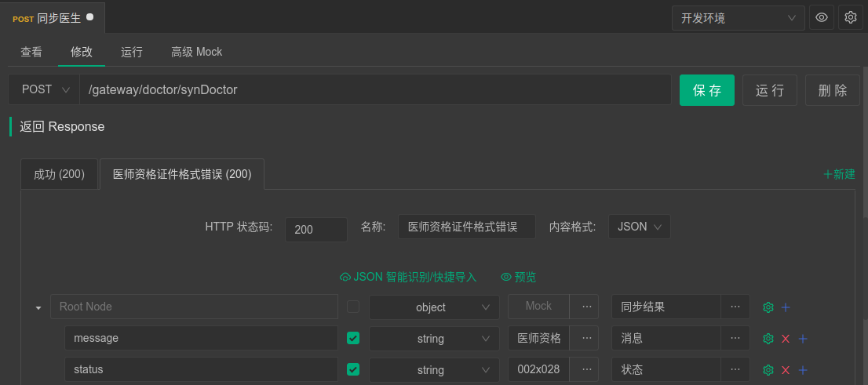The image size is (868, 385).
Task: Open environment settings gear icon
Action: [x=850, y=17]
